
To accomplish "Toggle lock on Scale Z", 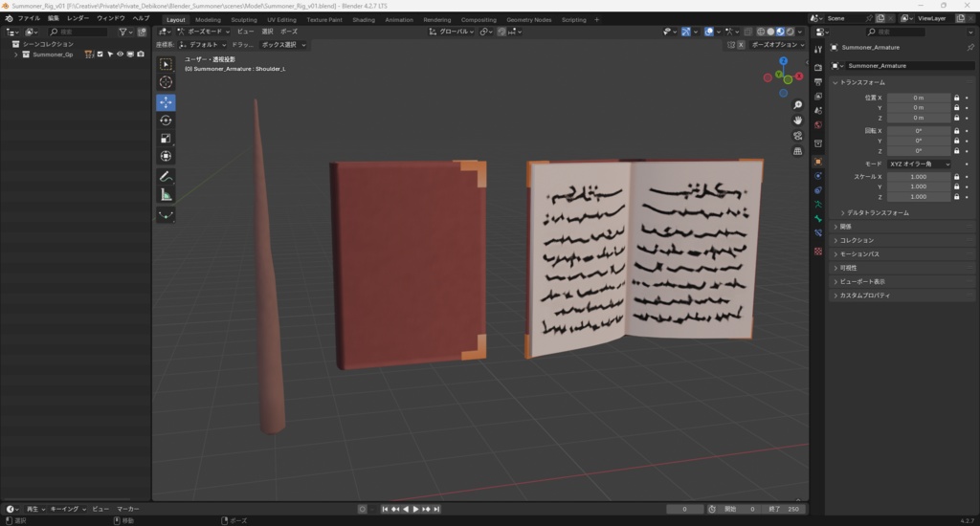I will point(956,197).
